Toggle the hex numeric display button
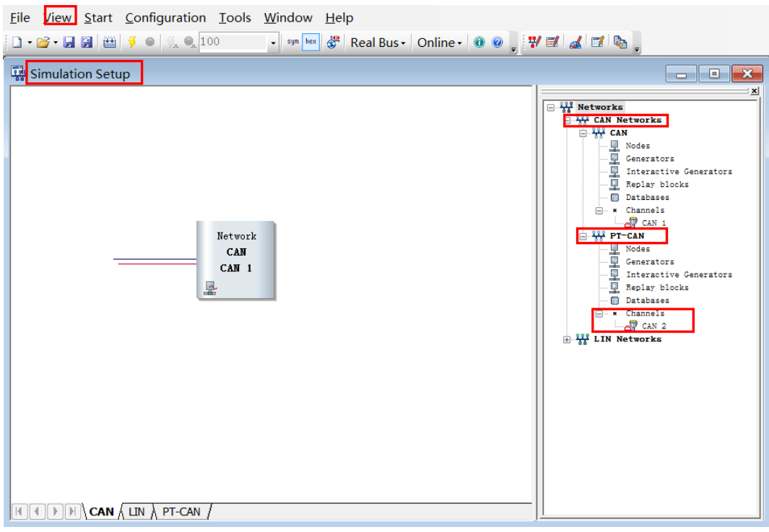 click(310, 43)
